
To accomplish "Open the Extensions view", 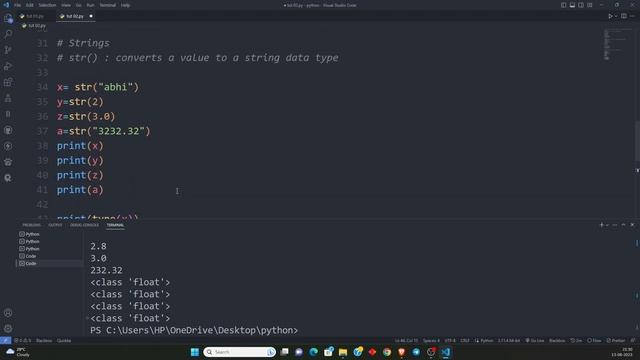I will tap(8, 82).
